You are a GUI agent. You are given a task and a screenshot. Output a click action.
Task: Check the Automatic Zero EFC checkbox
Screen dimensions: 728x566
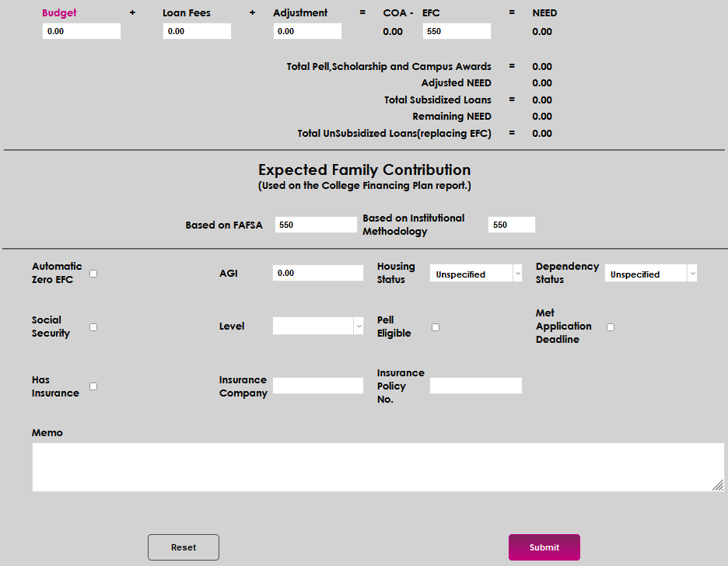click(93, 274)
